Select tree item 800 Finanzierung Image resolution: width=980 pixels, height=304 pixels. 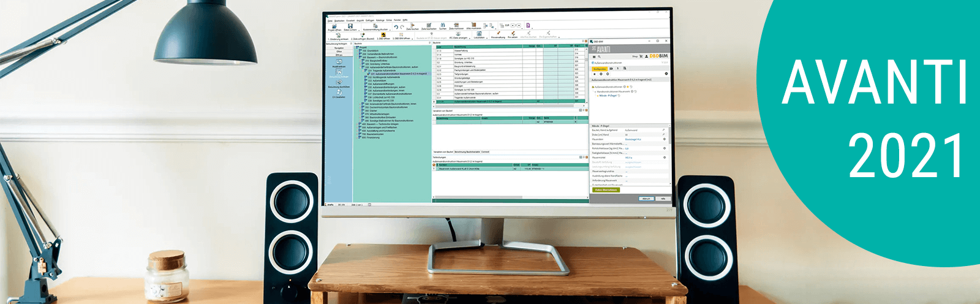369,137
